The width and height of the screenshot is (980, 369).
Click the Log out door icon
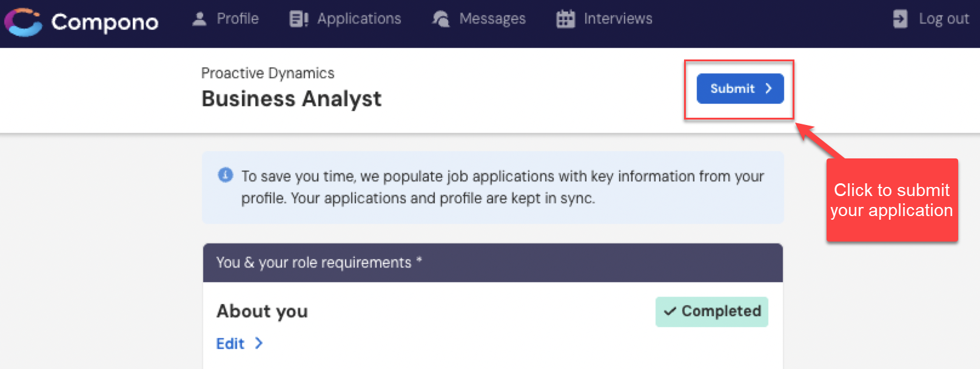(x=901, y=19)
